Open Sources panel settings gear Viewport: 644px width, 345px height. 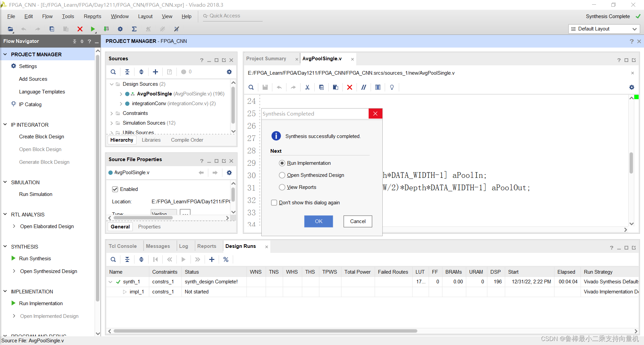(x=229, y=72)
